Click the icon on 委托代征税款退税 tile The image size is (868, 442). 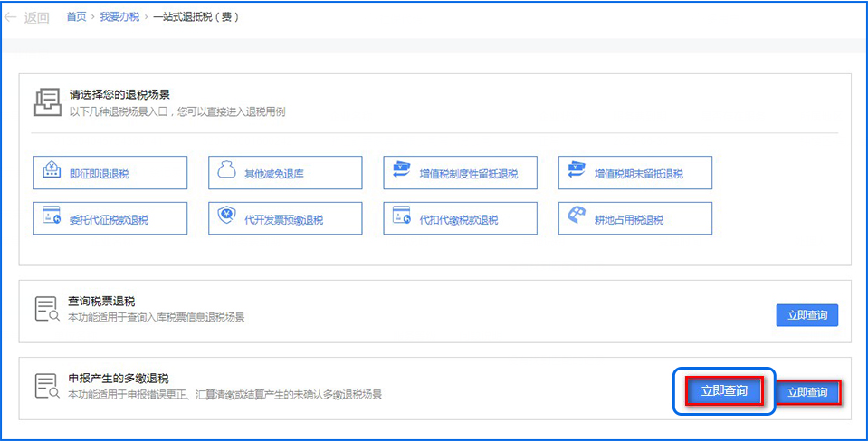pos(51,217)
